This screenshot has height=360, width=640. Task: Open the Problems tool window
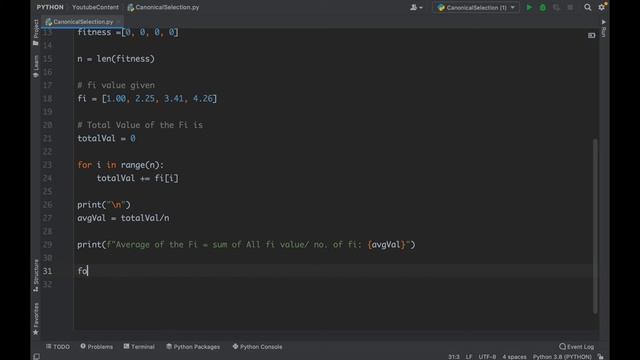[96, 347]
